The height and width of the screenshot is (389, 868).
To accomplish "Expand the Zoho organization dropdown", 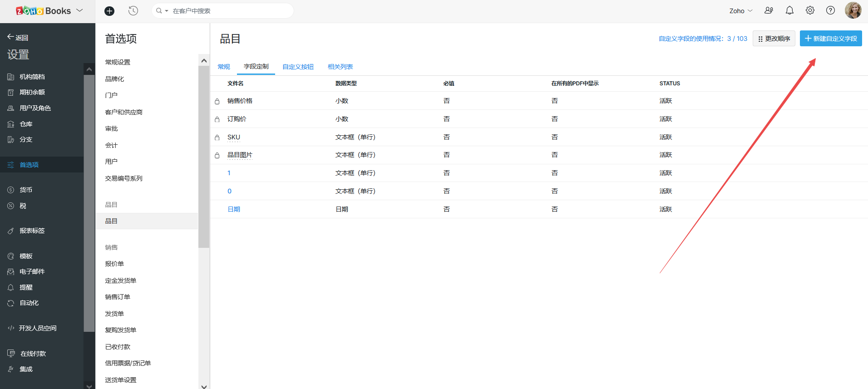I will [741, 11].
